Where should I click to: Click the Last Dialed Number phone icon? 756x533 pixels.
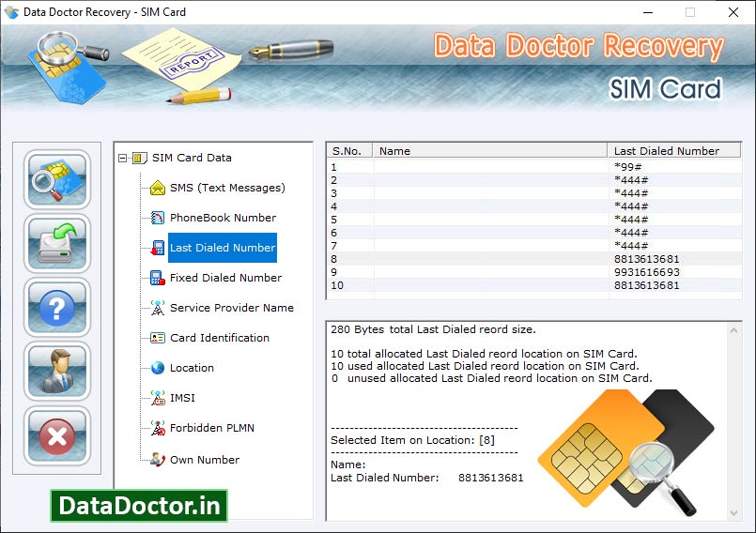(157, 248)
